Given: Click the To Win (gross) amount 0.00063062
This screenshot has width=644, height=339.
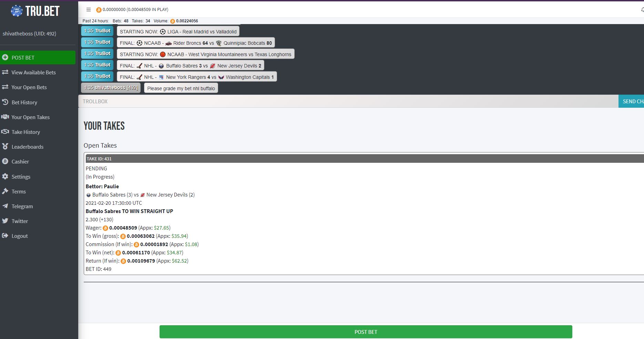Looking at the screenshot, I should coord(141,236).
